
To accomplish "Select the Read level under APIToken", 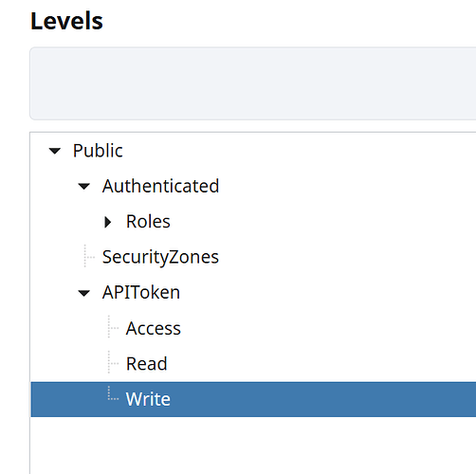I will pos(146,363).
